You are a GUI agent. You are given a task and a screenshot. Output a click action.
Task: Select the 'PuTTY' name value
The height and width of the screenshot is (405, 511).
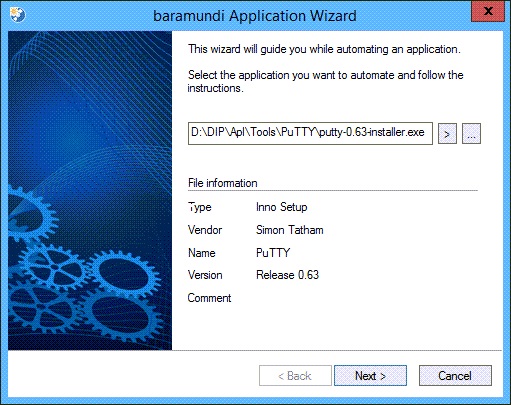[x=273, y=253]
